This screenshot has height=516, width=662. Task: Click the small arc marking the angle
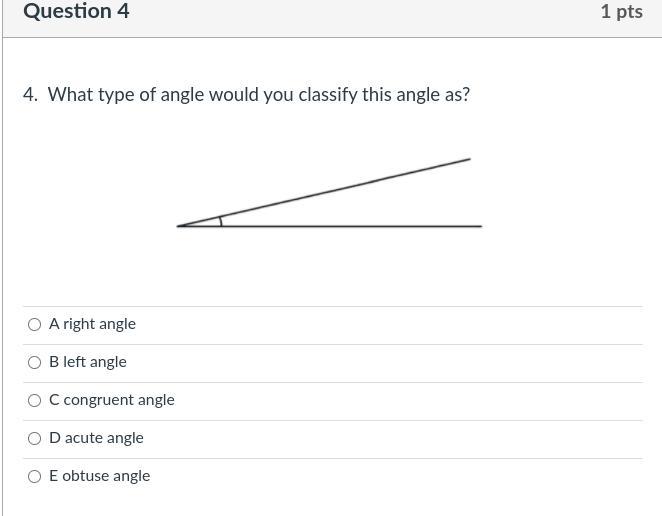221,220
